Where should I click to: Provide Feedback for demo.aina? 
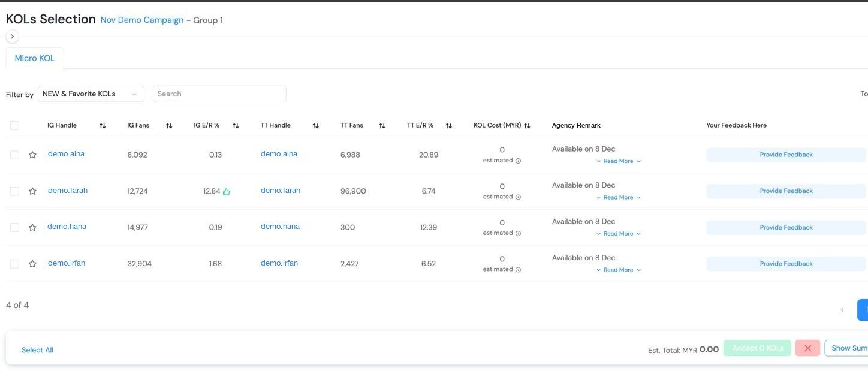tap(786, 155)
